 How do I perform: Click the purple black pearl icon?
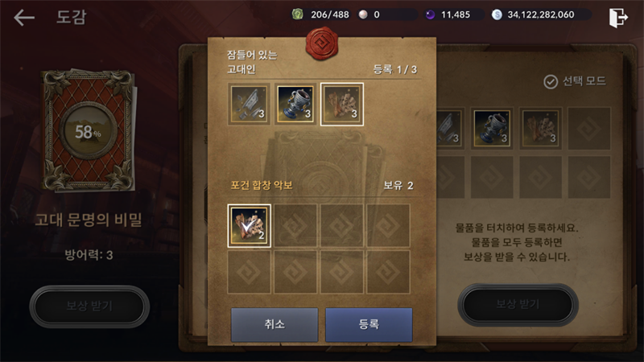pyautogui.click(x=430, y=14)
